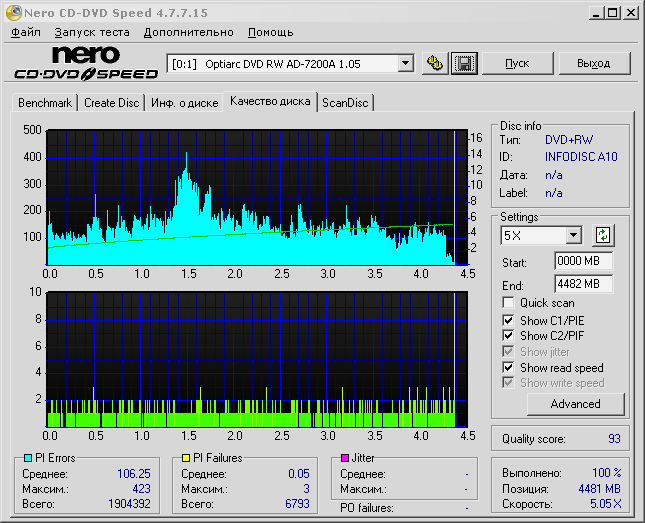This screenshot has height=523, width=645.
Task: Toggle the Show C2/PIF checkbox
Action: 510,336
